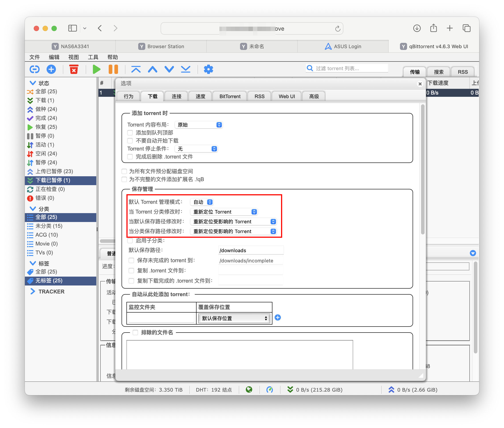Switch to the 搜索 main tab

pos(439,72)
